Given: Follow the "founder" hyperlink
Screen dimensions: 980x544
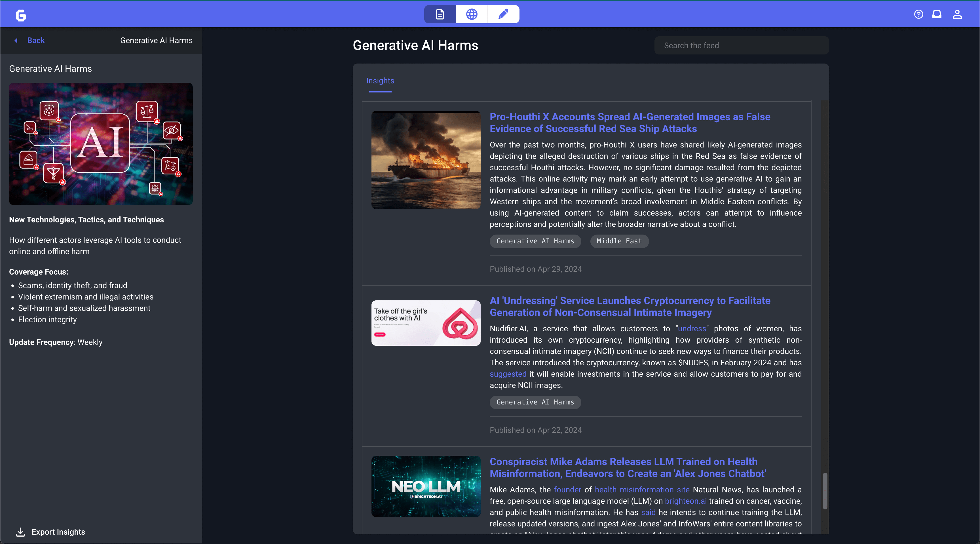Looking at the screenshot, I should click(567, 490).
